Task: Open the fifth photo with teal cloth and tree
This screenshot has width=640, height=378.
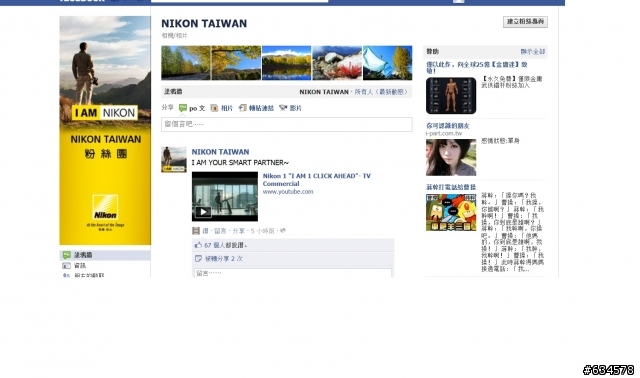Action: (387, 62)
